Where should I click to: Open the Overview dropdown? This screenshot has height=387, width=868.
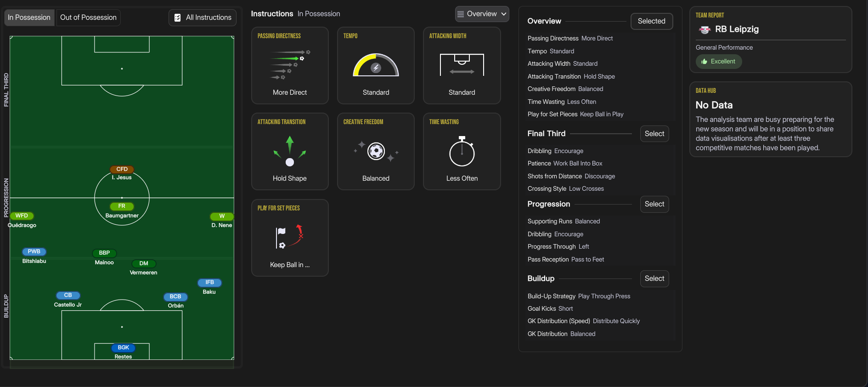pos(482,14)
